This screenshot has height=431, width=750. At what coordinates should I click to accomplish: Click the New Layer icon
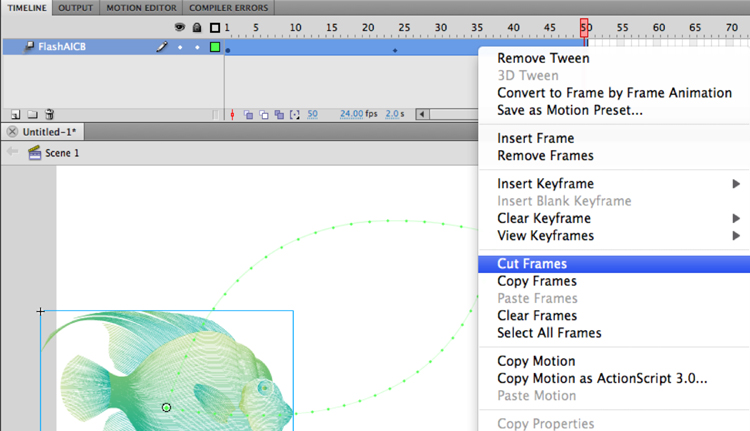16,114
